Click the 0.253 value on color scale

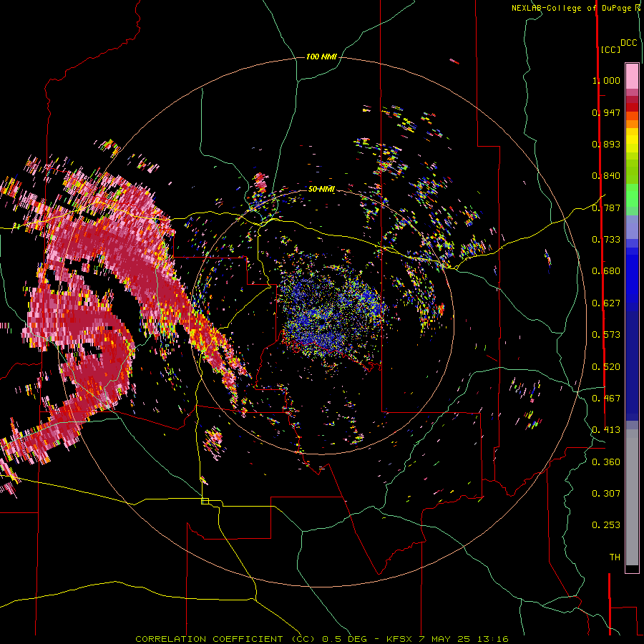tap(606, 525)
